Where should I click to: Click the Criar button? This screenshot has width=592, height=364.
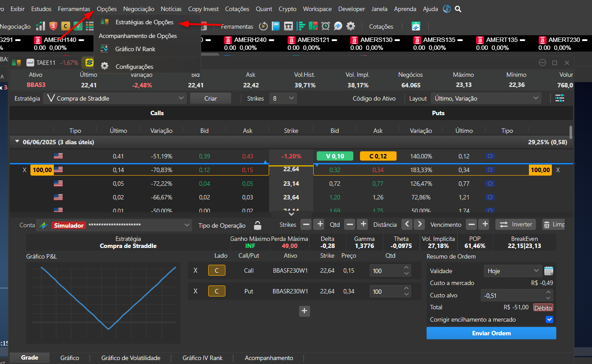point(211,98)
